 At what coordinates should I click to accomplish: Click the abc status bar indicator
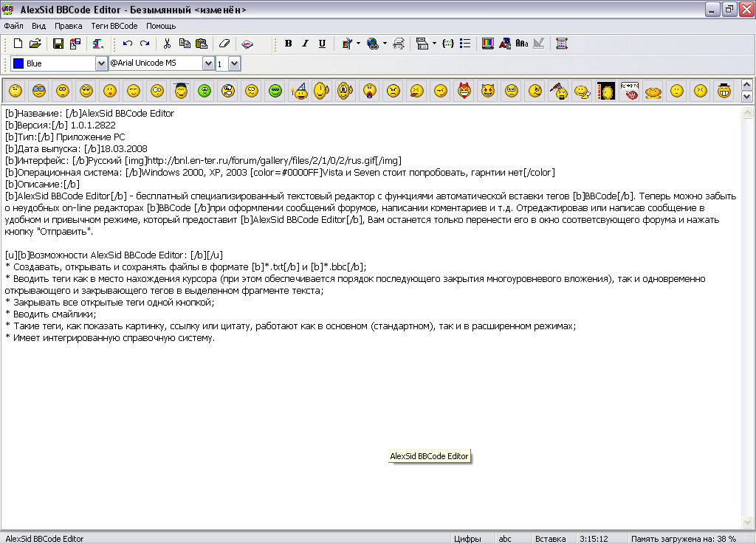click(505, 539)
